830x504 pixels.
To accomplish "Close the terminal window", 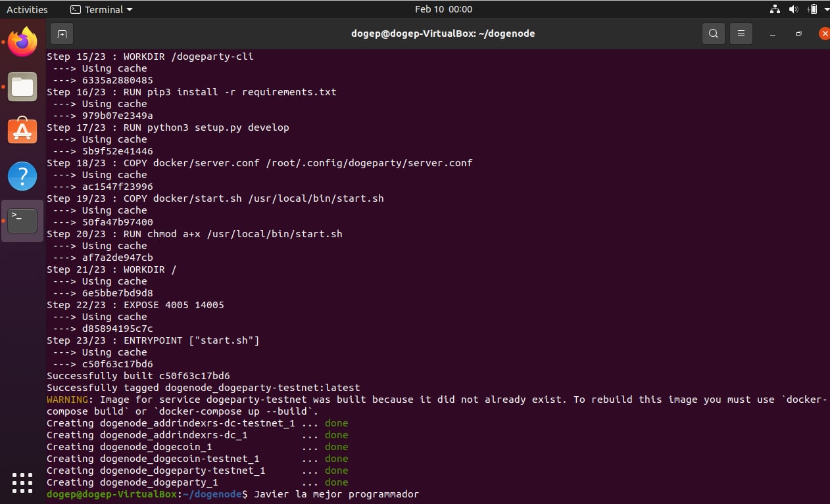I will tap(824, 34).
